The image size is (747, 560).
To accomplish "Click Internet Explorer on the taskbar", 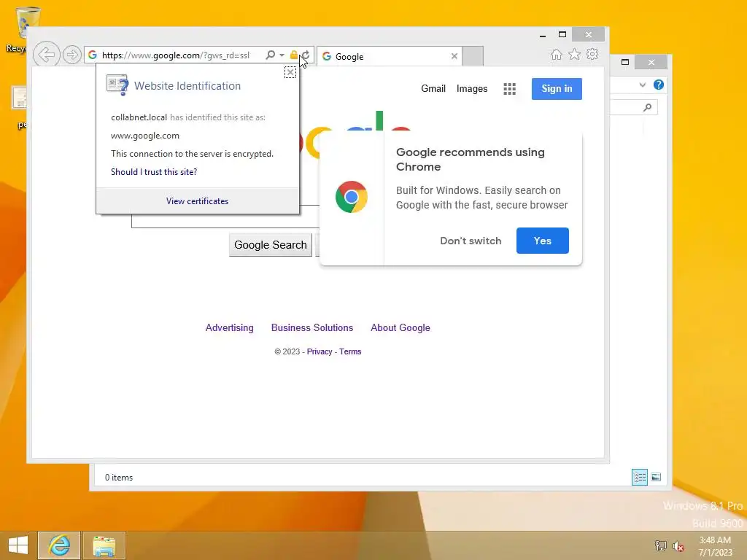I will point(59,545).
